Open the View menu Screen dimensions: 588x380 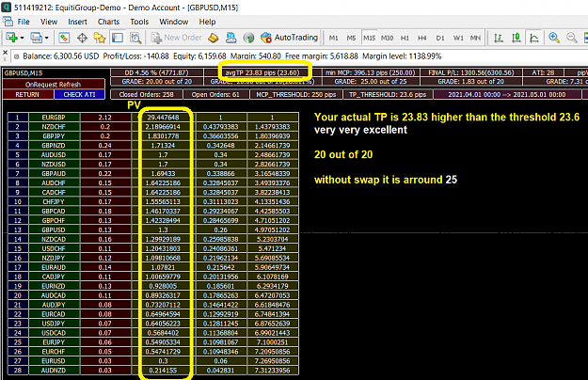coord(49,22)
